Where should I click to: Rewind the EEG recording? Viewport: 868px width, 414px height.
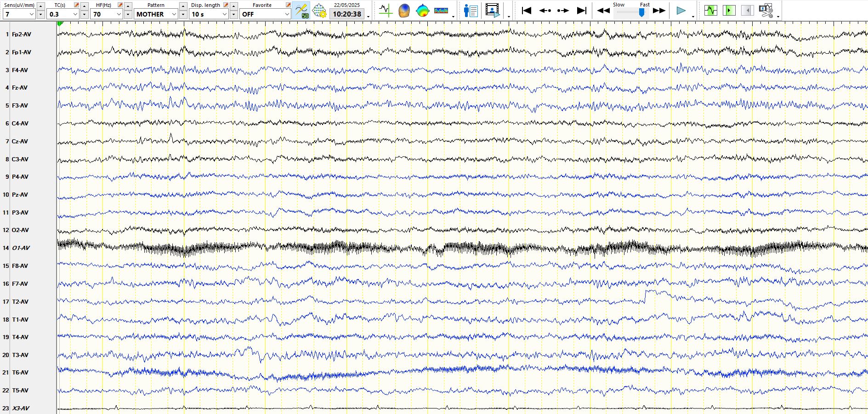point(603,11)
